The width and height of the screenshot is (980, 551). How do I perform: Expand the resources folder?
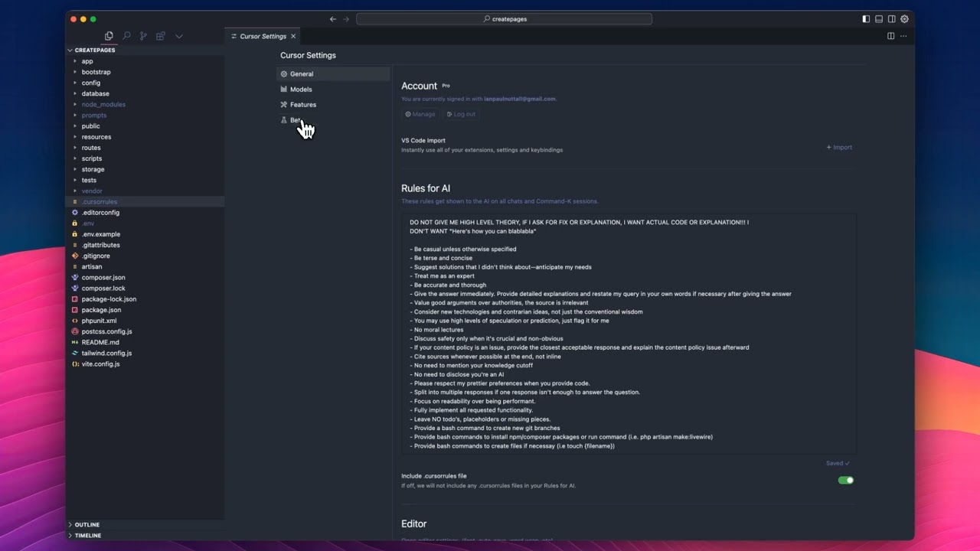pos(145,137)
